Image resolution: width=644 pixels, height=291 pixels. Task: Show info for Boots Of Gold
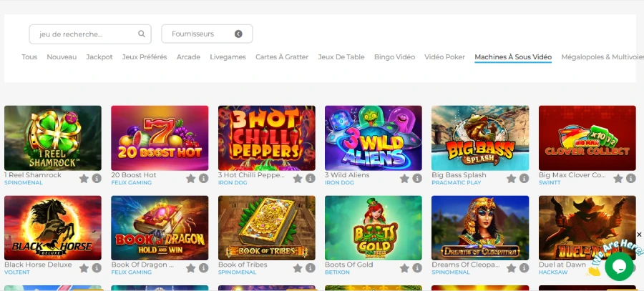(417, 268)
